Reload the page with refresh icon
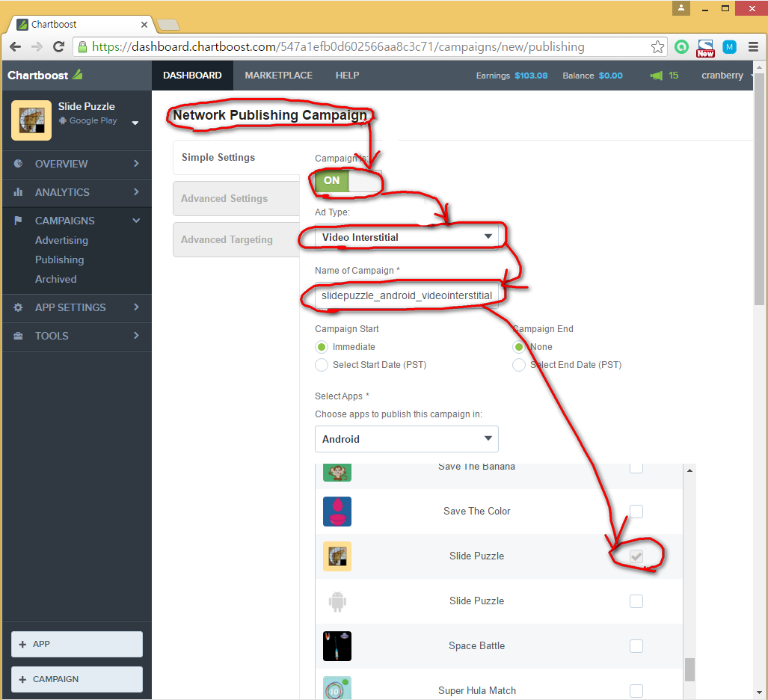The height and width of the screenshot is (700, 768). click(x=58, y=47)
